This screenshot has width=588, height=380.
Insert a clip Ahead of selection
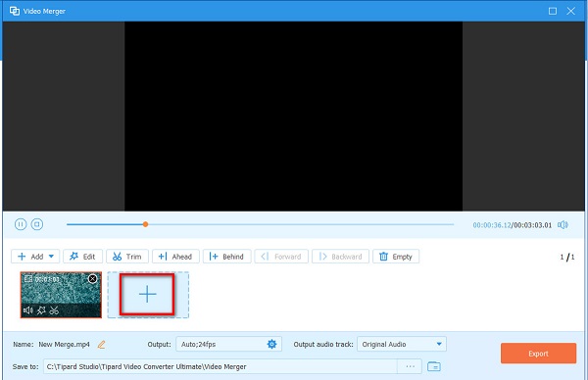(x=175, y=257)
